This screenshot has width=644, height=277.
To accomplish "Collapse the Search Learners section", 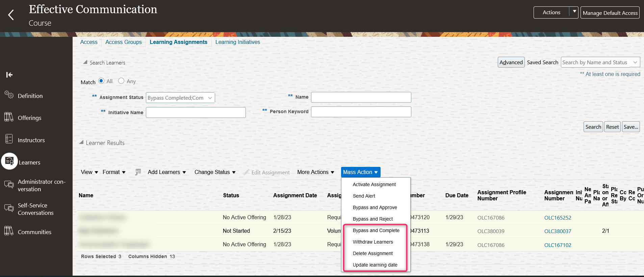I will pos(85,62).
